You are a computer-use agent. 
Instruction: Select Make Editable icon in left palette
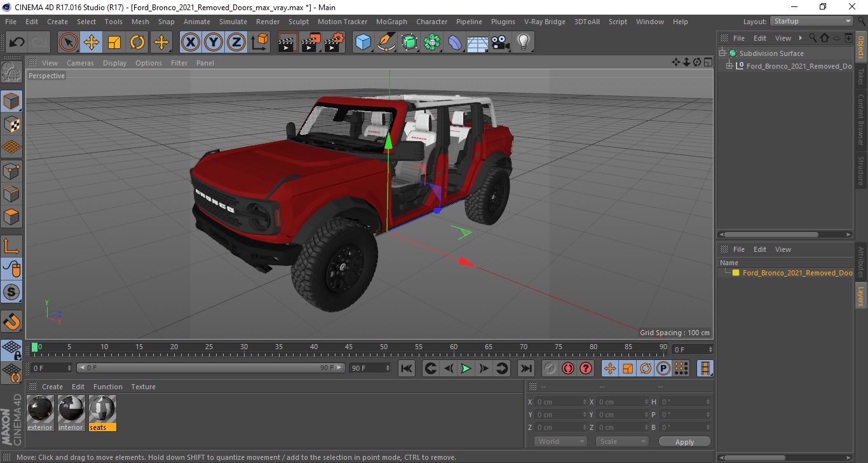[x=11, y=72]
